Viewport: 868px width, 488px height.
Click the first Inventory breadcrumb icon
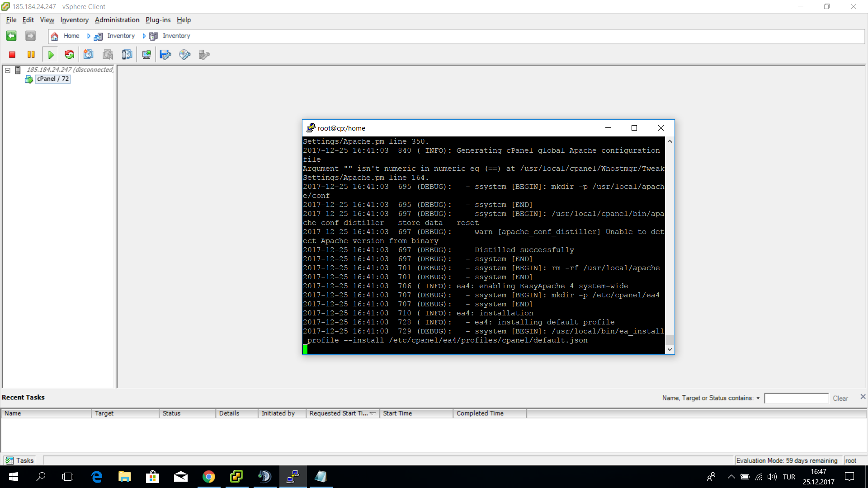(x=98, y=36)
